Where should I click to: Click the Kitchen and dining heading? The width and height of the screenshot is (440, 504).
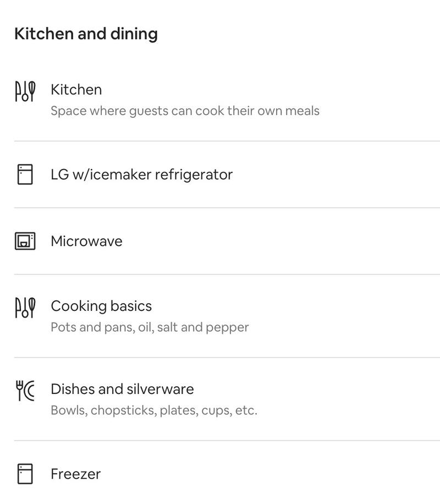(86, 34)
